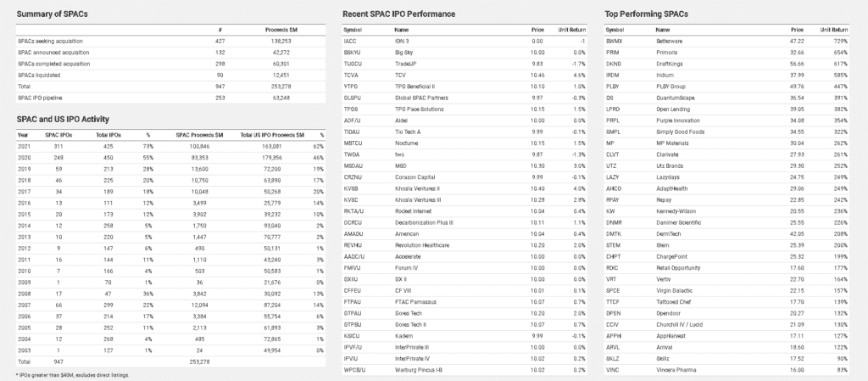Click the Recent SPAC IPO Performance heading
This screenshot has height=381, width=868.
pyautogui.click(x=398, y=14)
